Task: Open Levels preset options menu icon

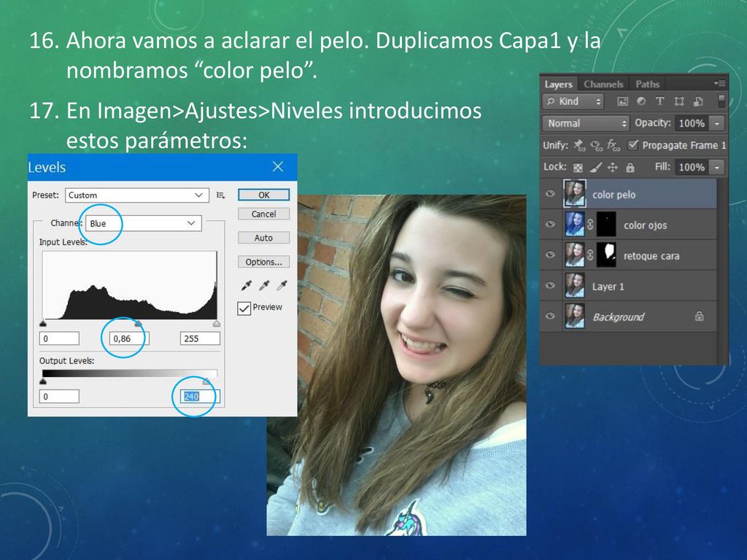Action: (x=220, y=195)
